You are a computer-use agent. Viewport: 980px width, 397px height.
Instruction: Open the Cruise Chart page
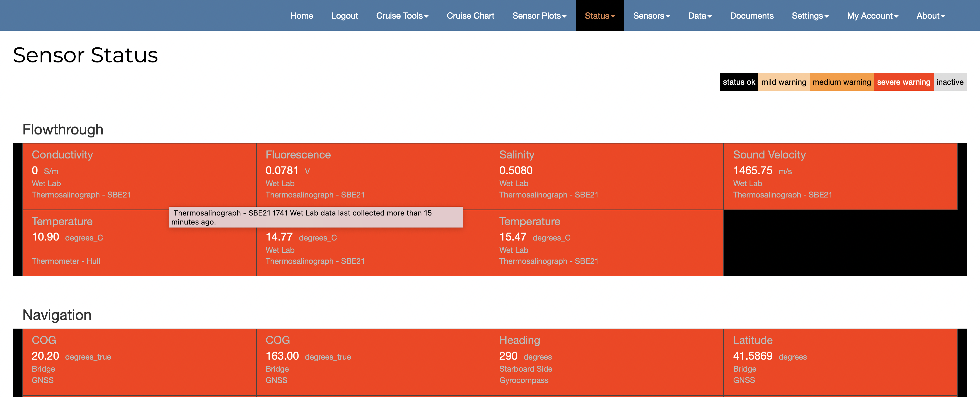470,16
